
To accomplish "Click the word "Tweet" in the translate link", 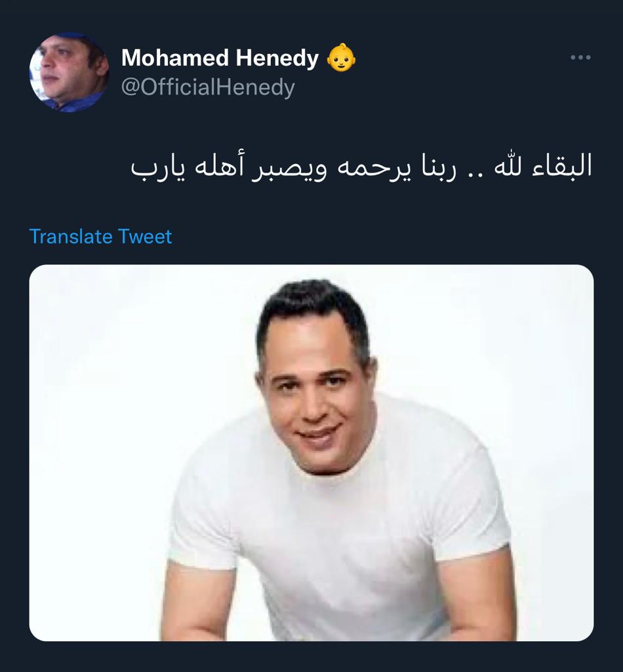I will point(145,236).
